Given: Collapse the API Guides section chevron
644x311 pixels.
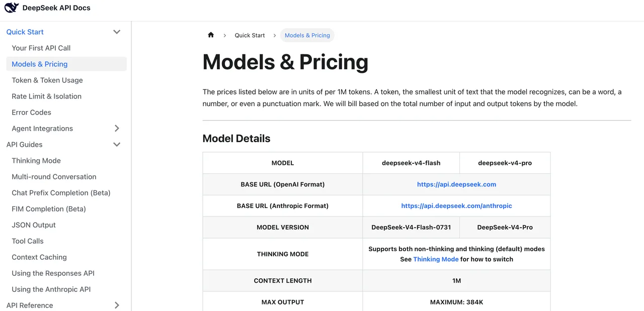Looking at the screenshot, I should pyautogui.click(x=117, y=145).
